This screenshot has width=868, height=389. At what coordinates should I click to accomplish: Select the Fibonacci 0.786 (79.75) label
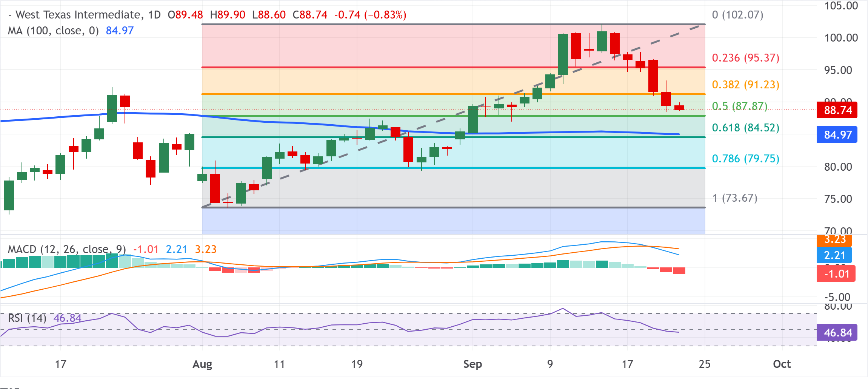pos(746,159)
